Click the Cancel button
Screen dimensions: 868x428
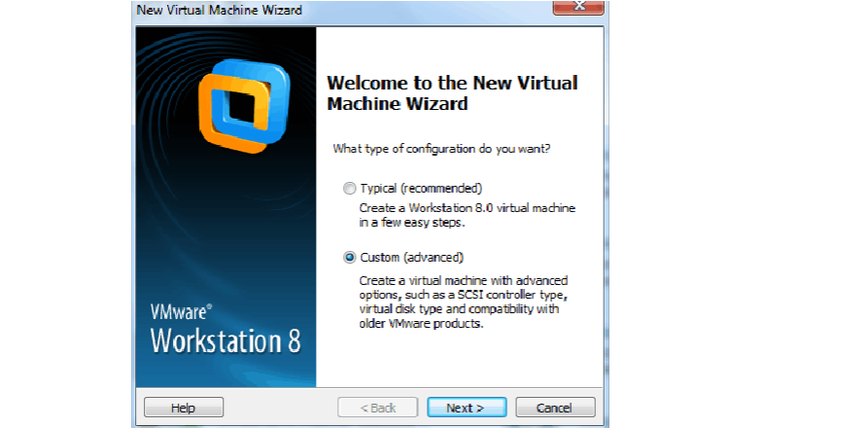555,408
